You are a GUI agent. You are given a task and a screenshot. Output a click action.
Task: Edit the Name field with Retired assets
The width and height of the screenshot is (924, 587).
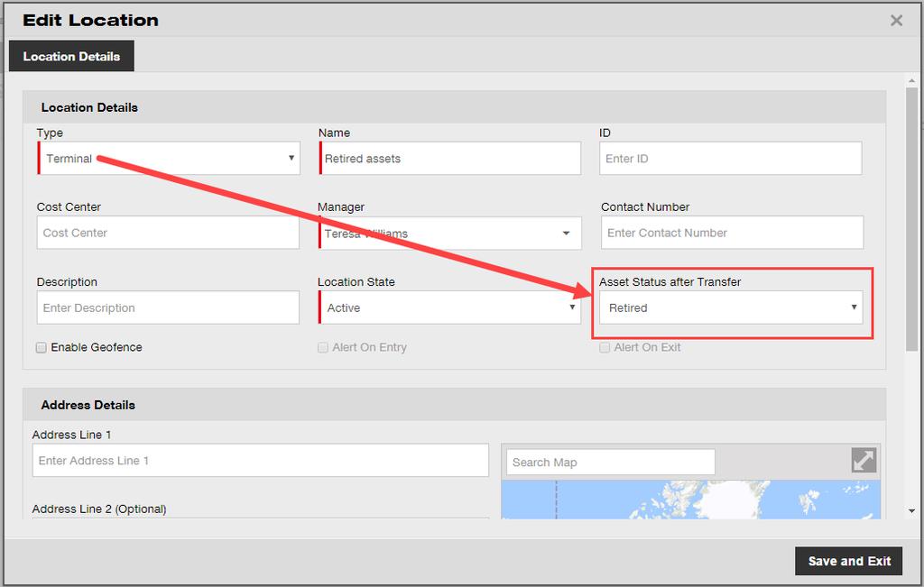tap(449, 158)
